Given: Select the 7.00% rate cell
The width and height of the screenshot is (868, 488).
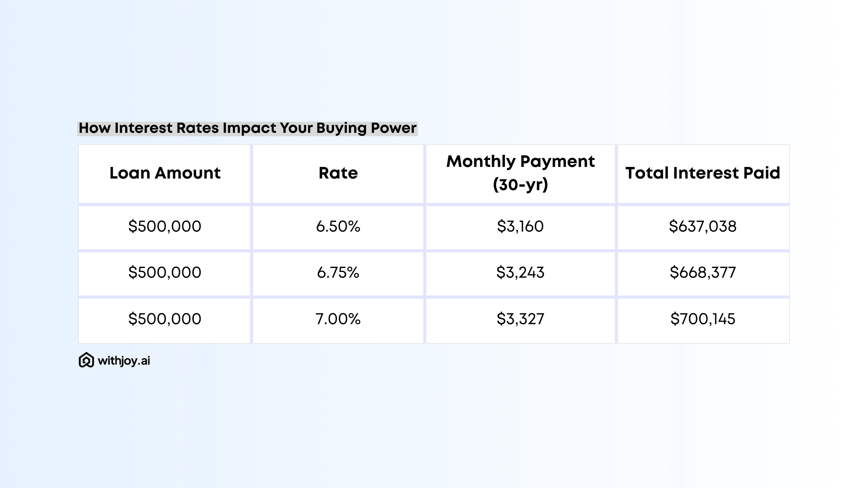Looking at the screenshot, I should 338,319.
